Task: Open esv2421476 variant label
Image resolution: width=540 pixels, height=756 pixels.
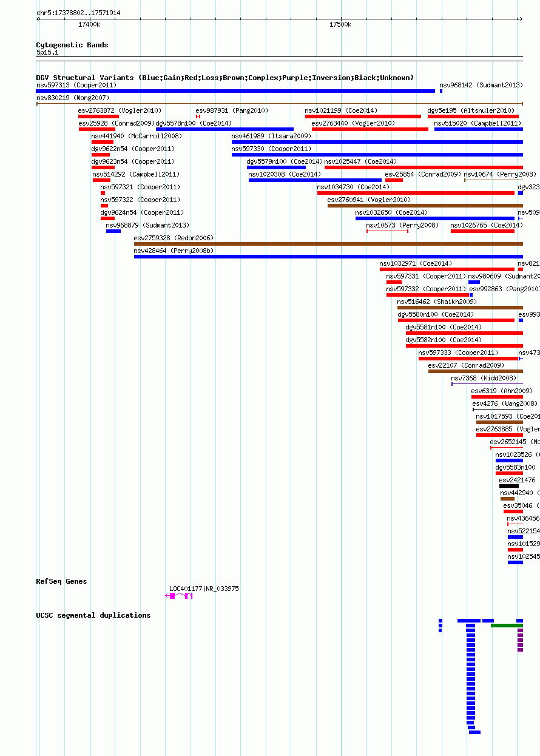Action: pos(518,480)
